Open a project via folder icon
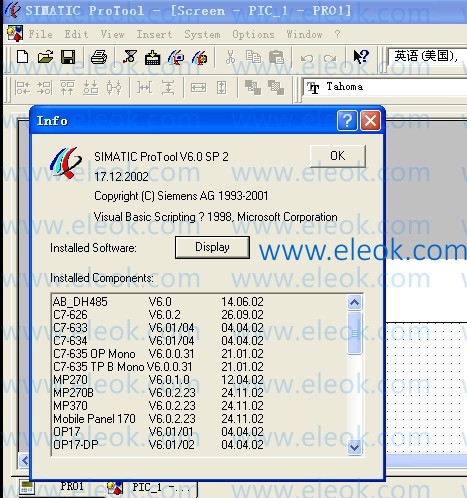 [45, 57]
